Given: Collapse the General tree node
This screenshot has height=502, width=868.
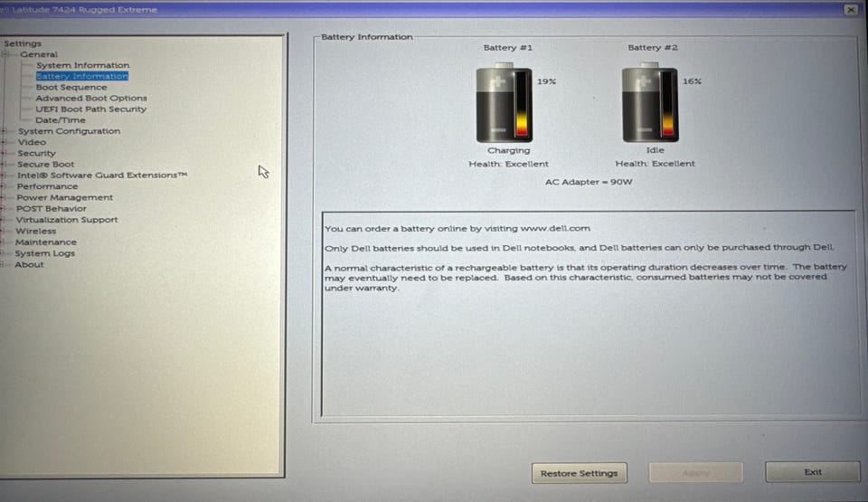Looking at the screenshot, I should pos(5,54).
